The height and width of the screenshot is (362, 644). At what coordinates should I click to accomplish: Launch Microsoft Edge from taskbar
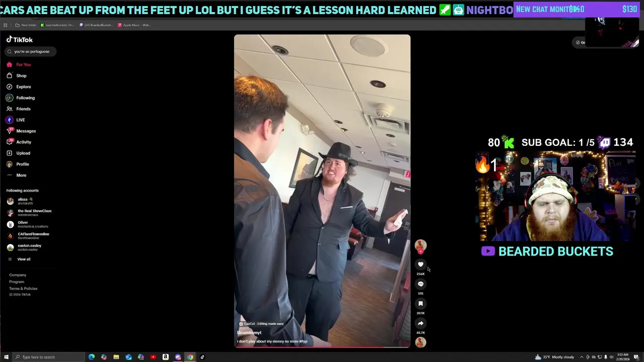click(x=92, y=357)
